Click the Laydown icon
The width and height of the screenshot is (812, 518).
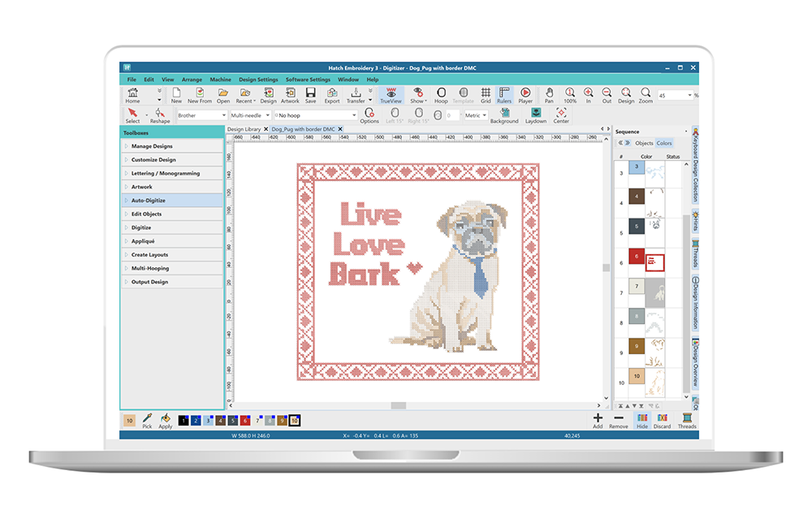click(535, 115)
